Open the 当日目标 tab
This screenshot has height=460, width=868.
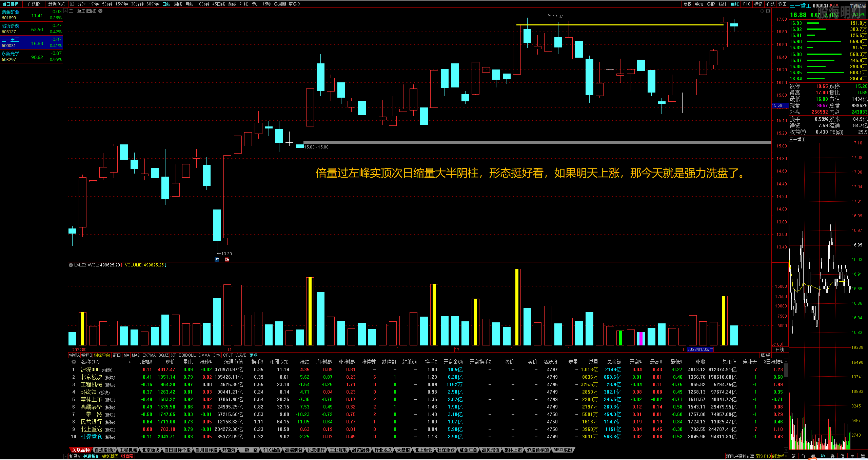[11, 4]
